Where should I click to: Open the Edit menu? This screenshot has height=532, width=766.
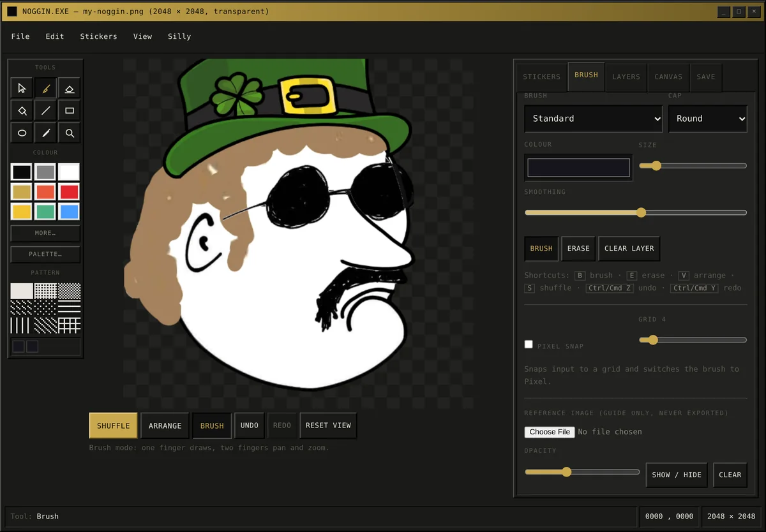tap(55, 36)
